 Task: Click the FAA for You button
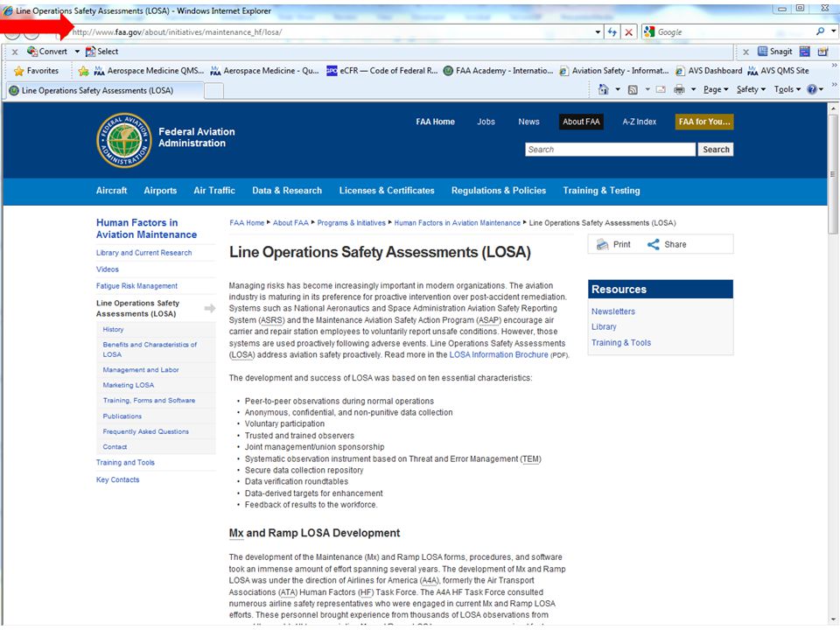coord(704,122)
